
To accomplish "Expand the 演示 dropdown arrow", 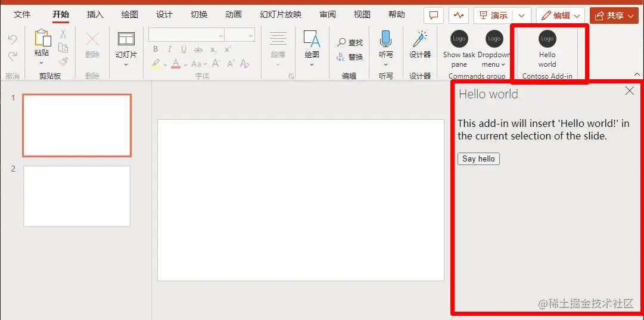I will [522, 15].
